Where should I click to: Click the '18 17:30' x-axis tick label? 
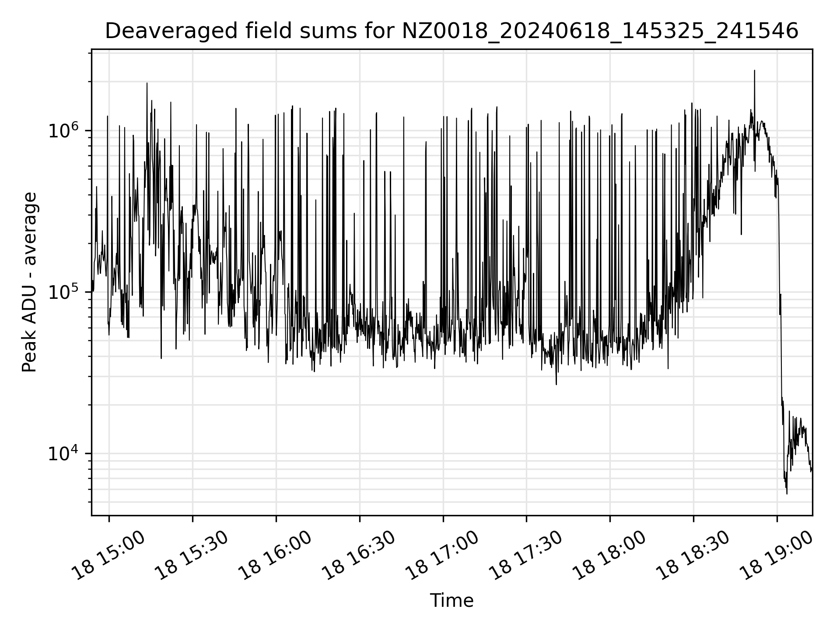pos(525,556)
